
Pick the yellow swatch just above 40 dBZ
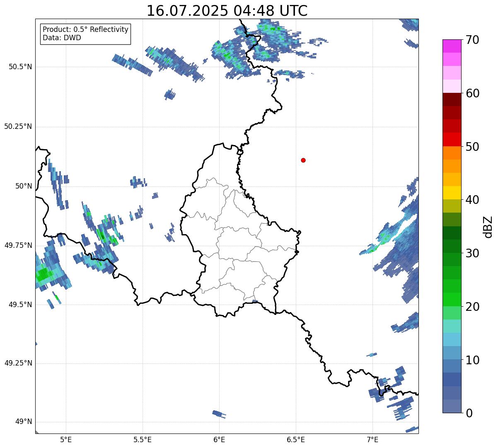coord(452,193)
